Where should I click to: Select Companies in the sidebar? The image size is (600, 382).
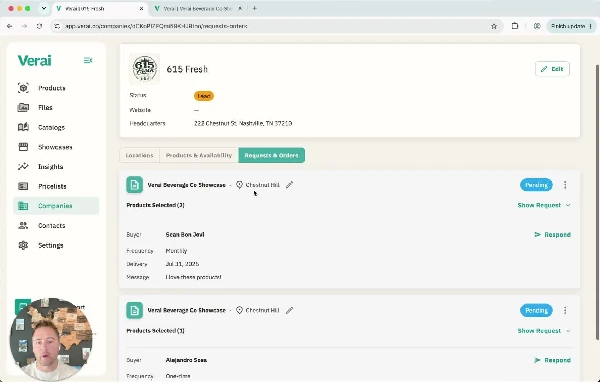[56, 206]
